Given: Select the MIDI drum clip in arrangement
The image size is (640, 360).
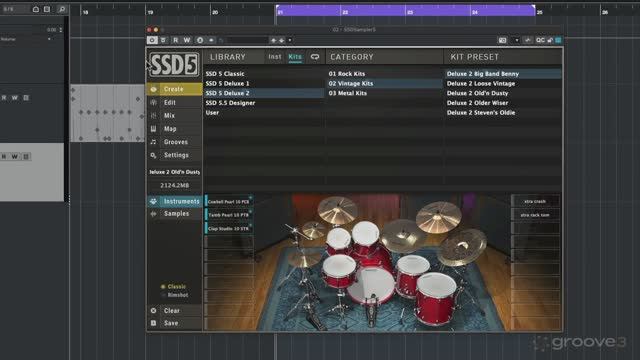Looking at the screenshot, I should coord(107,113).
